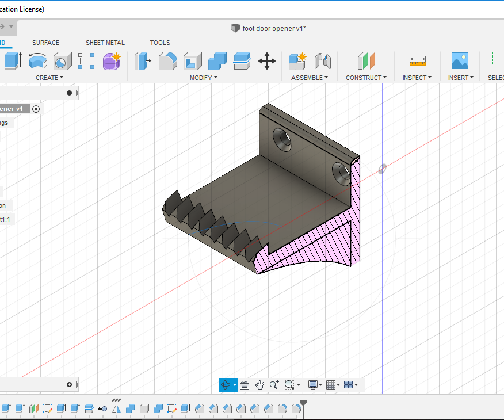
Task: Open the Zoom Window dropdown arrow
Action: tap(299, 385)
